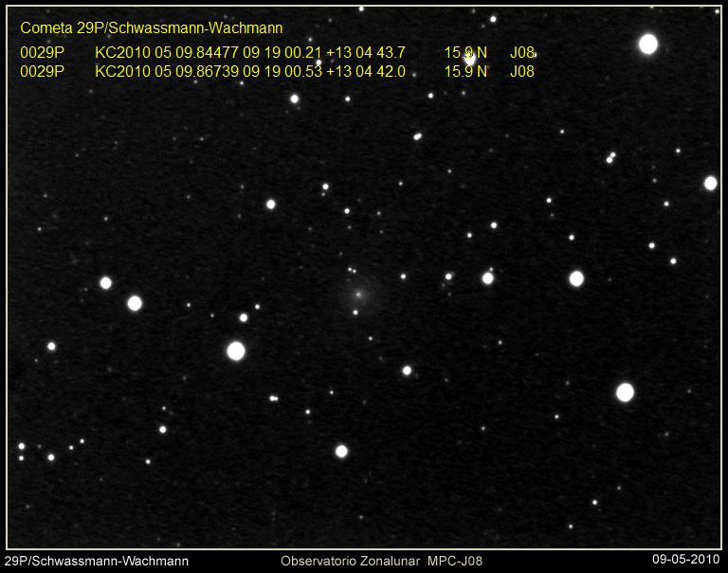Viewport: 728px width, 573px height.
Task: Click the J08 code on first data line
Action: [x=522, y=52]
